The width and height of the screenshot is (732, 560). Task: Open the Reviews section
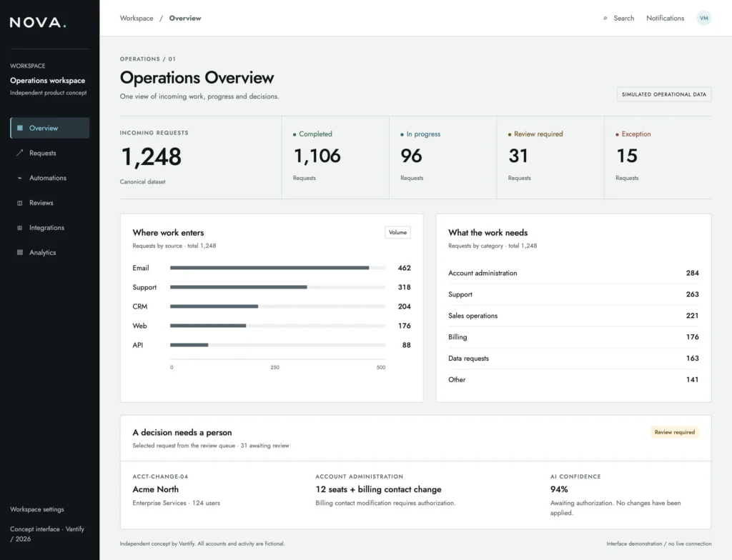coord(49,203)
